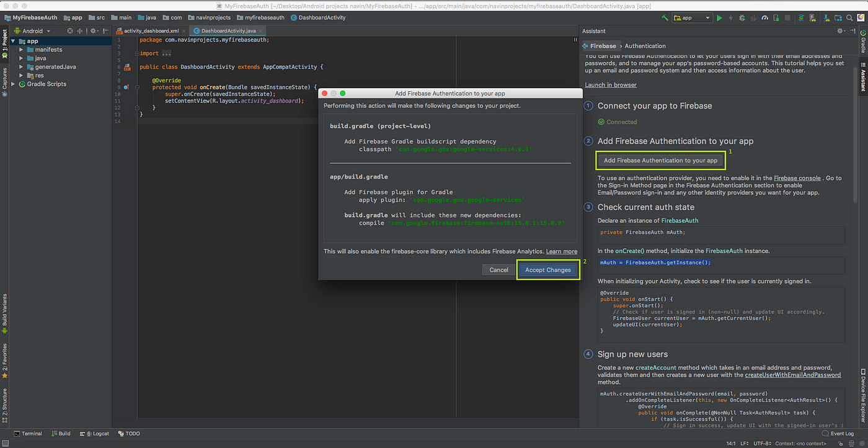Click Attach debugger to Android process icon

pos(776,18)
